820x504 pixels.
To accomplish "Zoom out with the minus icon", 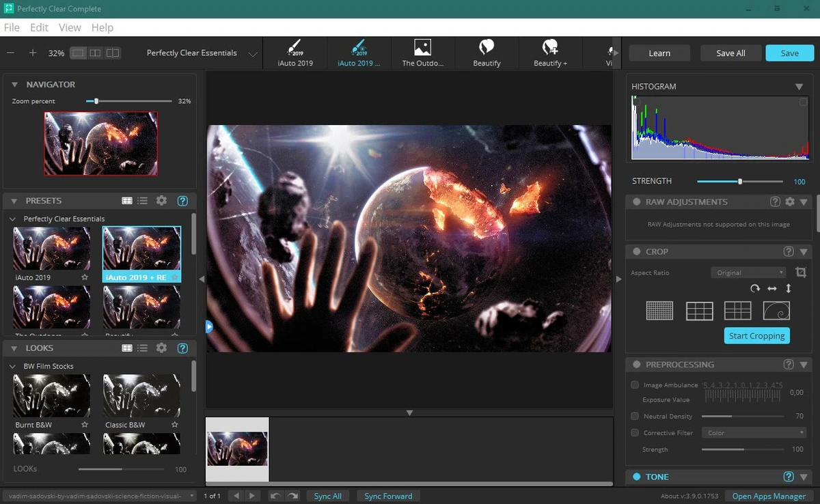I will (x=11, y=53).
